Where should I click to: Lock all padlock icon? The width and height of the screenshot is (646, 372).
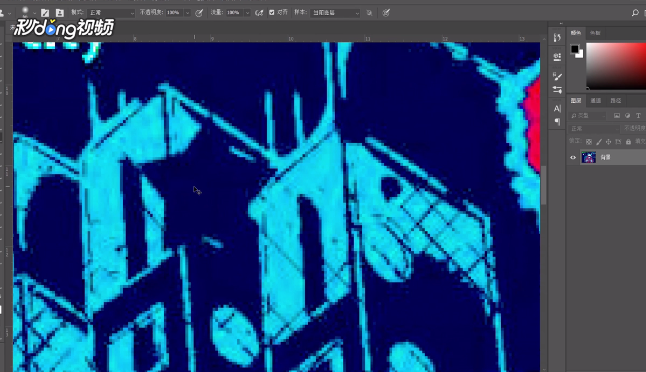coord(628,142)
